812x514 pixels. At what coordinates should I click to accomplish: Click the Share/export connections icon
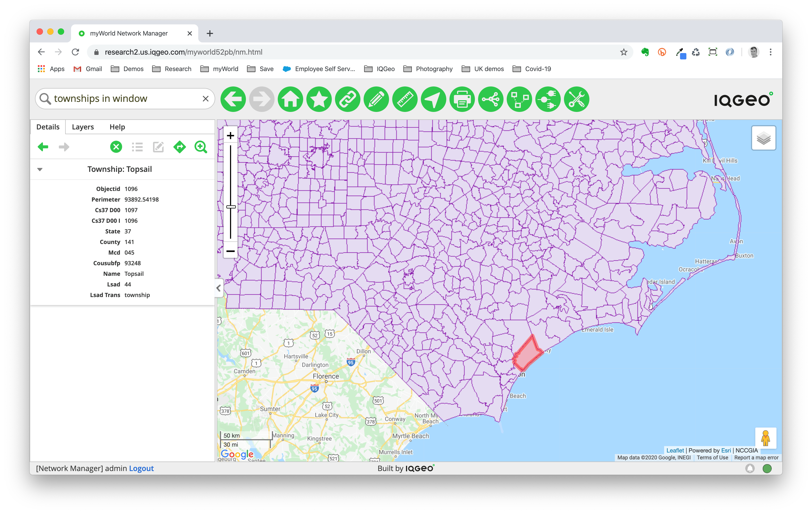pos(491,98)
